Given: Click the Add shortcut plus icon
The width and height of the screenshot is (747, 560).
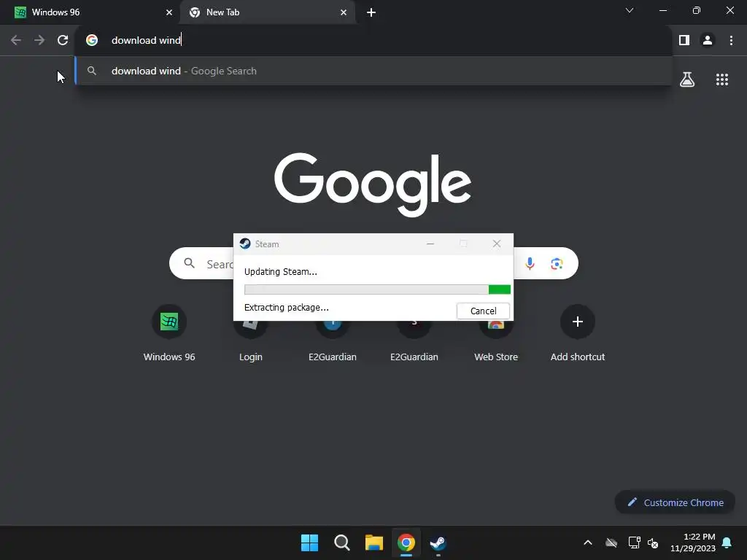Looking at the screenshot, I should point(578,322).
